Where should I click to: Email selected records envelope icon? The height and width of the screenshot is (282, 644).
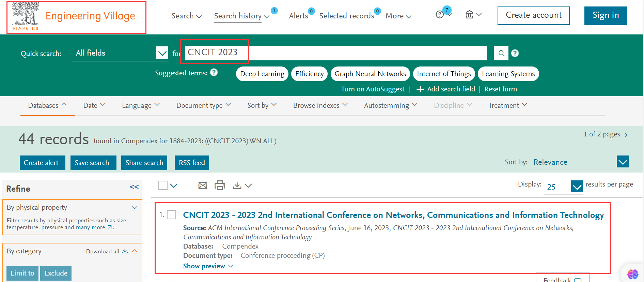[203, 185]
